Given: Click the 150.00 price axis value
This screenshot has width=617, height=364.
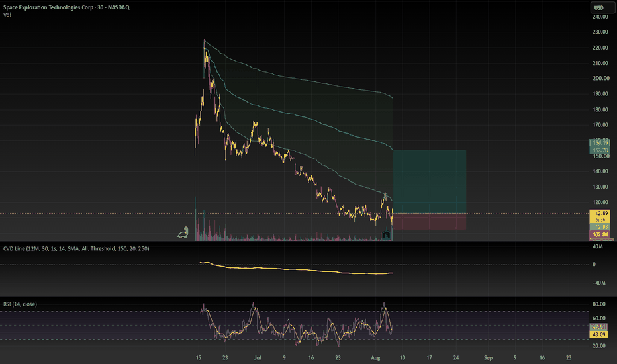Looking at the screenshot, I should 600,156.
